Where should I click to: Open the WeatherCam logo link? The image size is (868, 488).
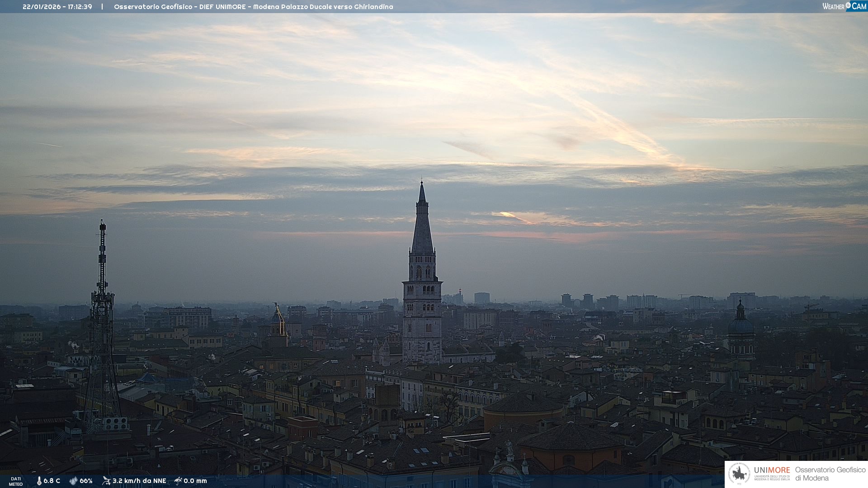point(844,6)
